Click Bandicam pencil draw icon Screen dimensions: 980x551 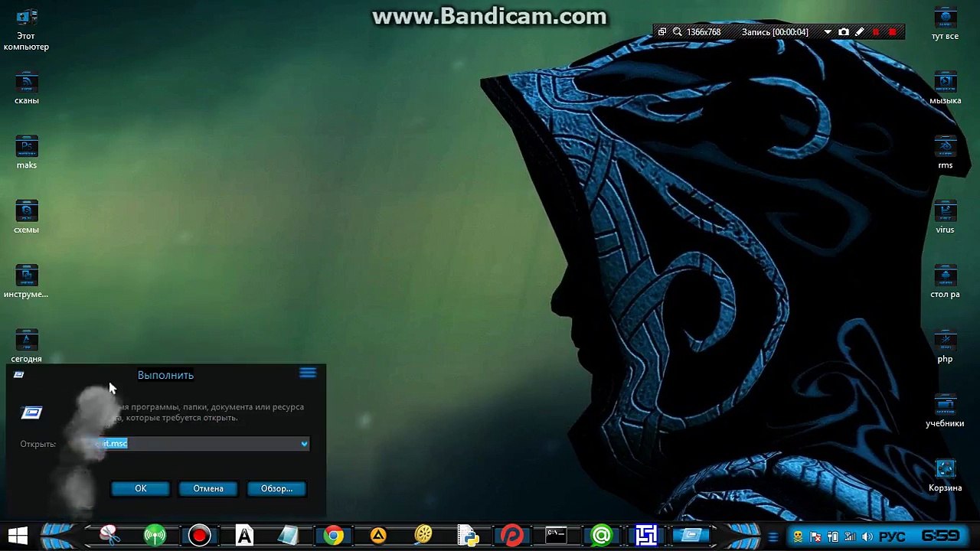[x=860, y=32]
